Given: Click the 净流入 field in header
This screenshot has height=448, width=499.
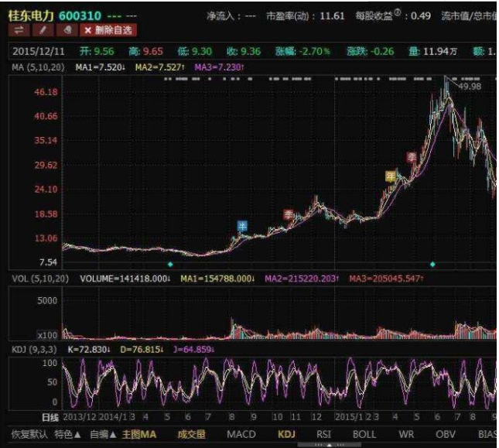Looking at the screenshot, I should click(x=231, y=16).
